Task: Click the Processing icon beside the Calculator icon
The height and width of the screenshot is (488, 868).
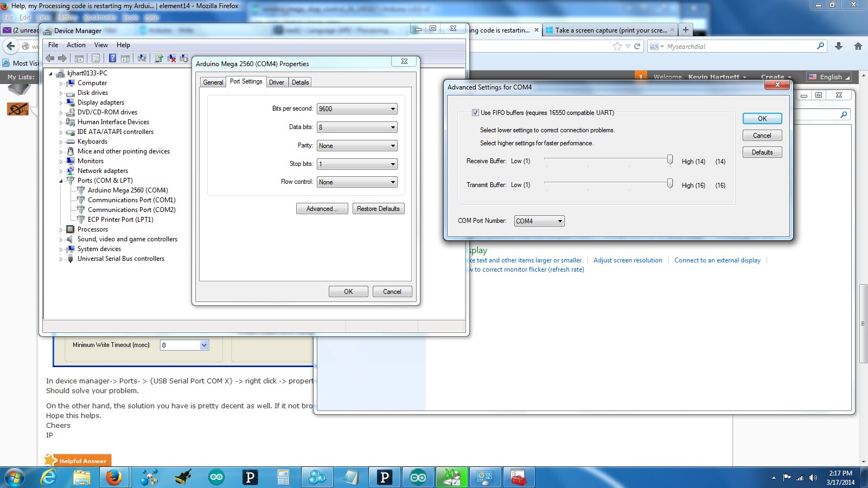Action: click(250, 478)
